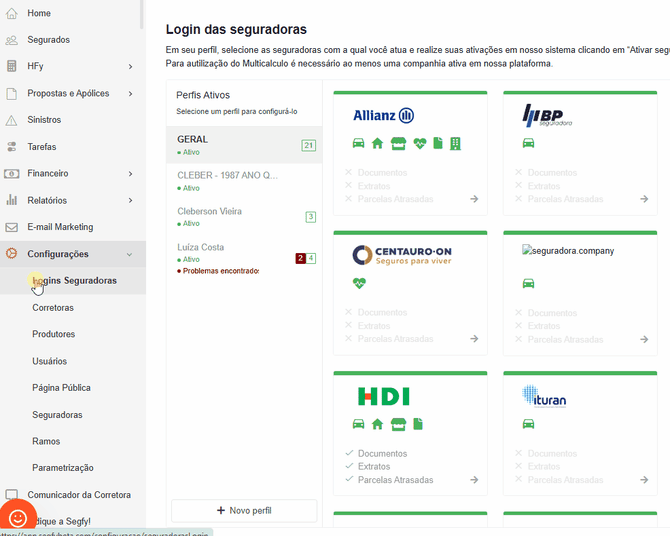Open the Ituran insurer card logo
Screen dimensions: 670x536
544,397
